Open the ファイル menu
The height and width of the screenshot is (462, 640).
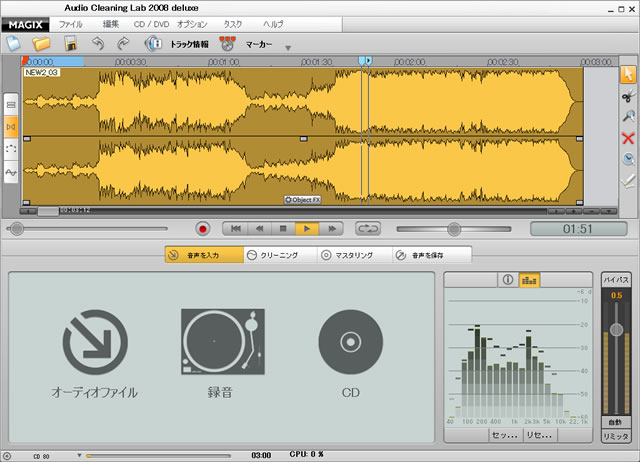pos(71,22)
